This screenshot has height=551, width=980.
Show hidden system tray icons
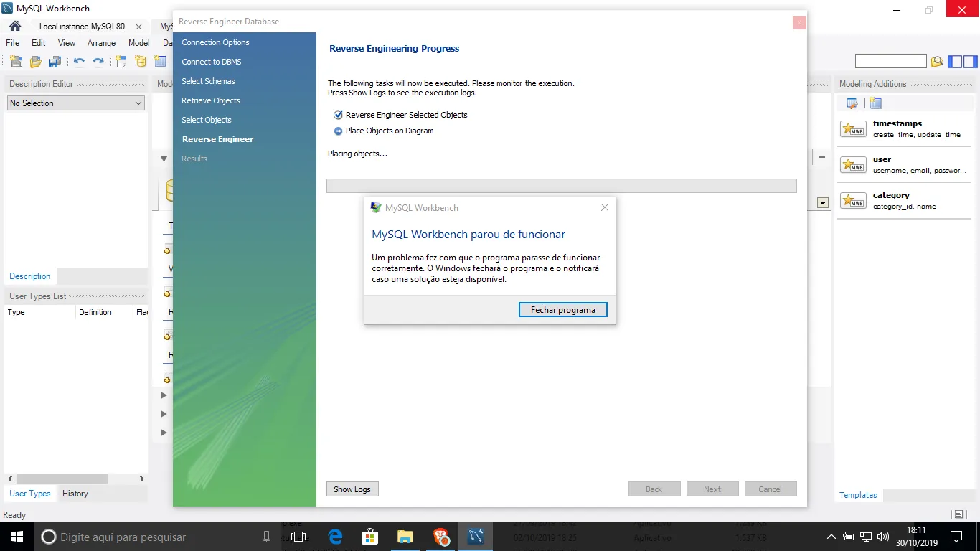(x=831, y=537)
